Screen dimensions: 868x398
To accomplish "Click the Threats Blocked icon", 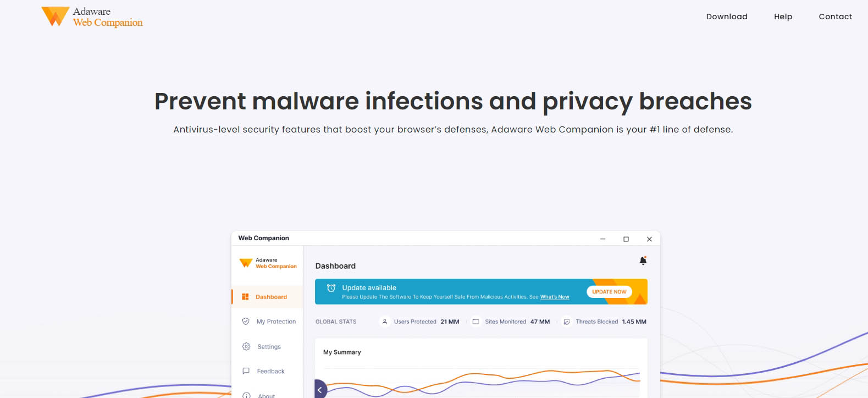I will tap(566, 322).
